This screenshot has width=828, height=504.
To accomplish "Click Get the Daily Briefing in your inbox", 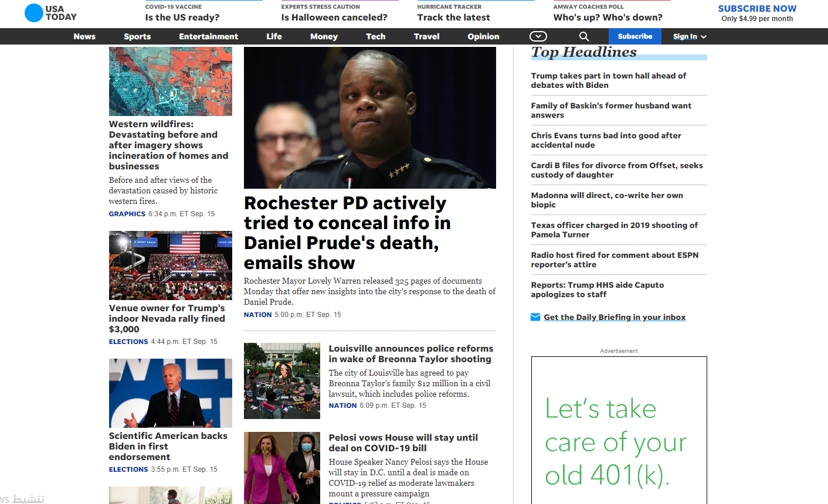I will [x=615, y=317].
